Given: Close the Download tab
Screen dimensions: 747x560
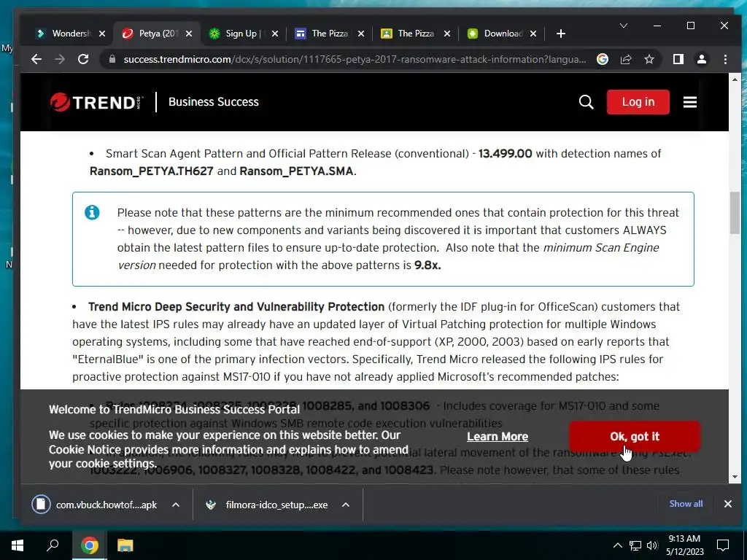Looking at the screenshot, I should pos(533,34).
